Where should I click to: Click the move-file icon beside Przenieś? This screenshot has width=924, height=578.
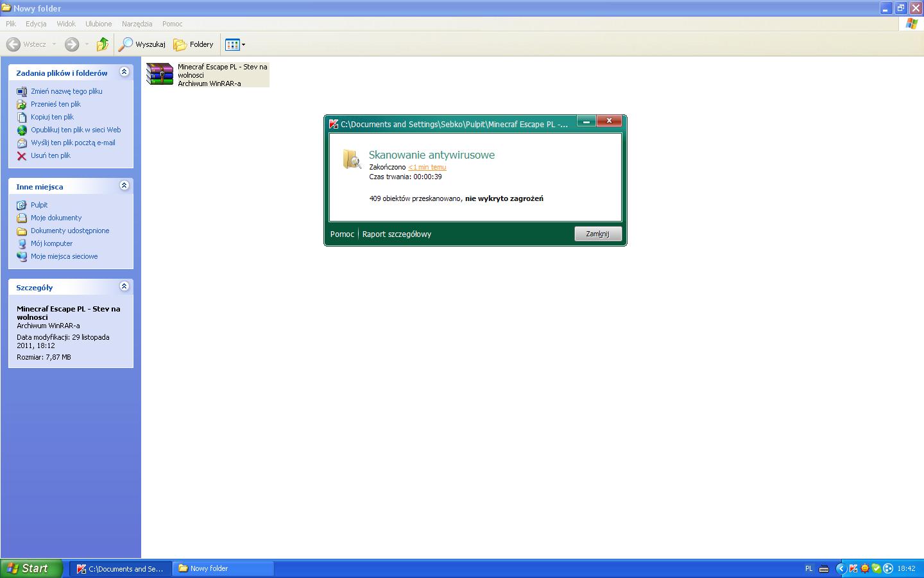coord(22,104)
